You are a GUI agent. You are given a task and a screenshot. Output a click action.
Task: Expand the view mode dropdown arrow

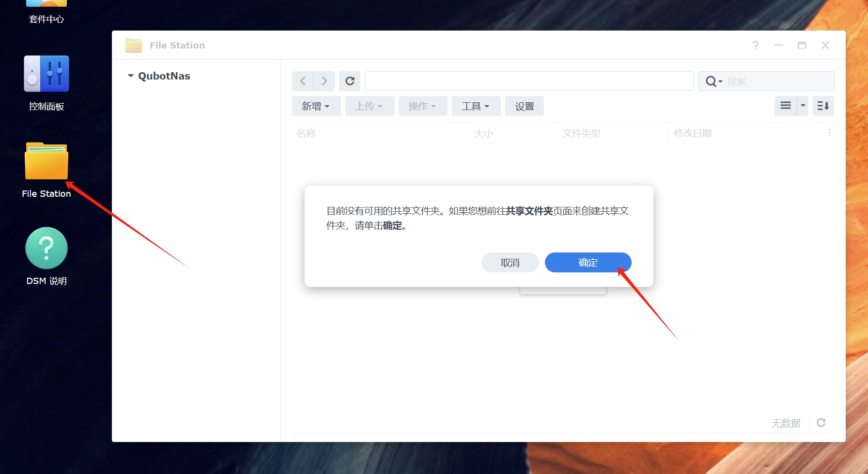click(803, 106)
